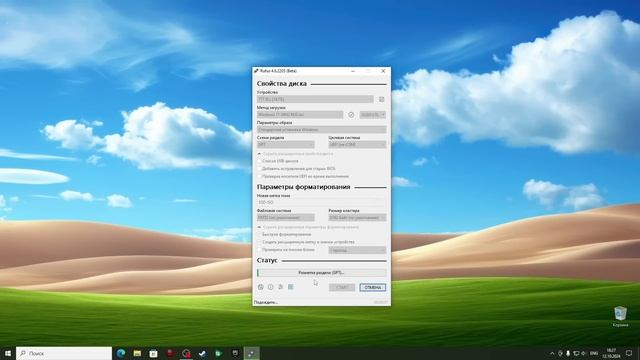Screen dimensions: 640x360
Task: Open Rufus settings sliders icon
Action: pyautogui.click(x=280, y=287)
